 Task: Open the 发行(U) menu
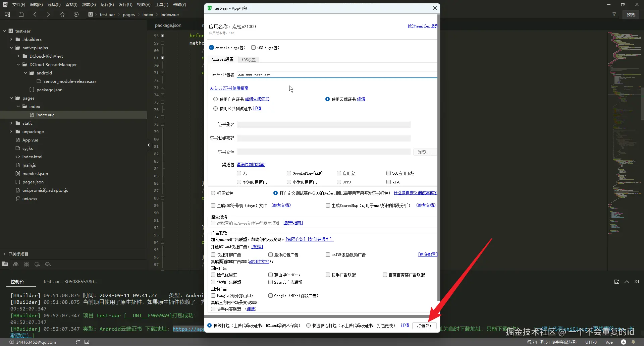[x=125, y=4]
